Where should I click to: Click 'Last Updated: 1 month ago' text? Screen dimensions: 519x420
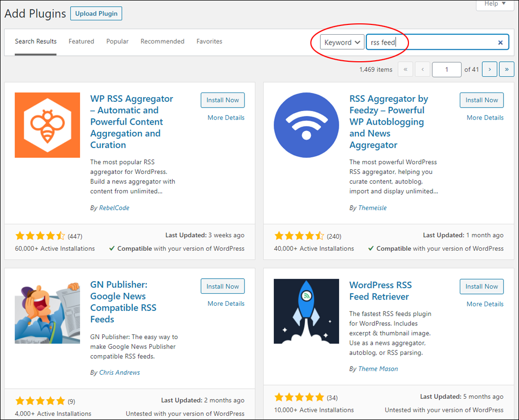click(463, 235)
